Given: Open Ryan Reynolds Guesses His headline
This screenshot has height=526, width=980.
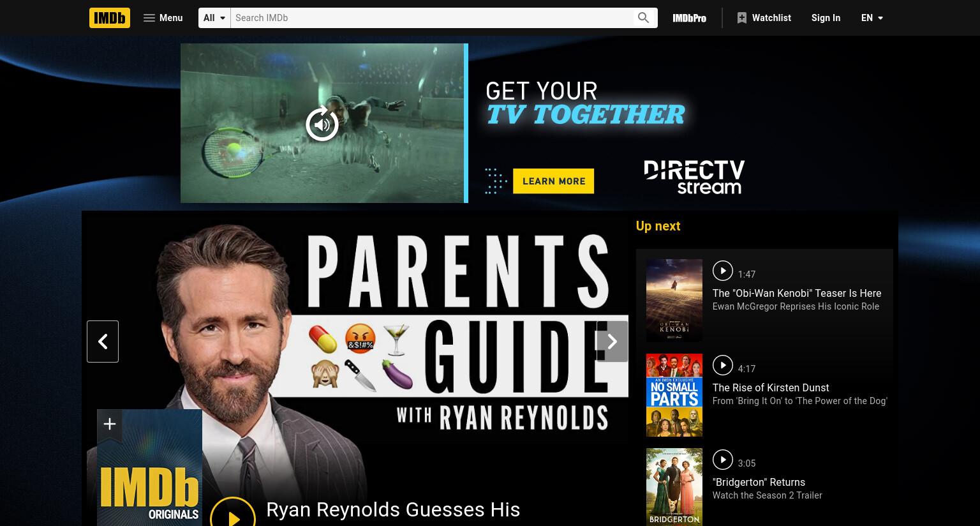Looking at the screenshot, I should 393,509.
